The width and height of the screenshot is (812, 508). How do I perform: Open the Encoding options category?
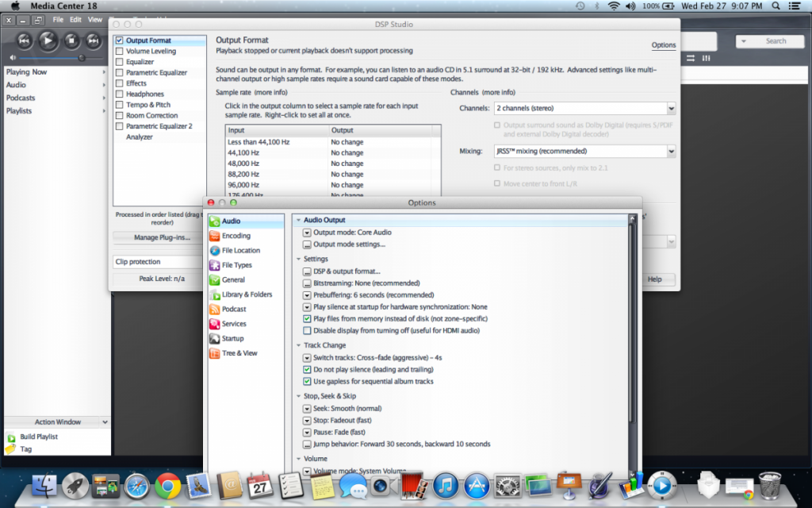[x=236, y=236]
